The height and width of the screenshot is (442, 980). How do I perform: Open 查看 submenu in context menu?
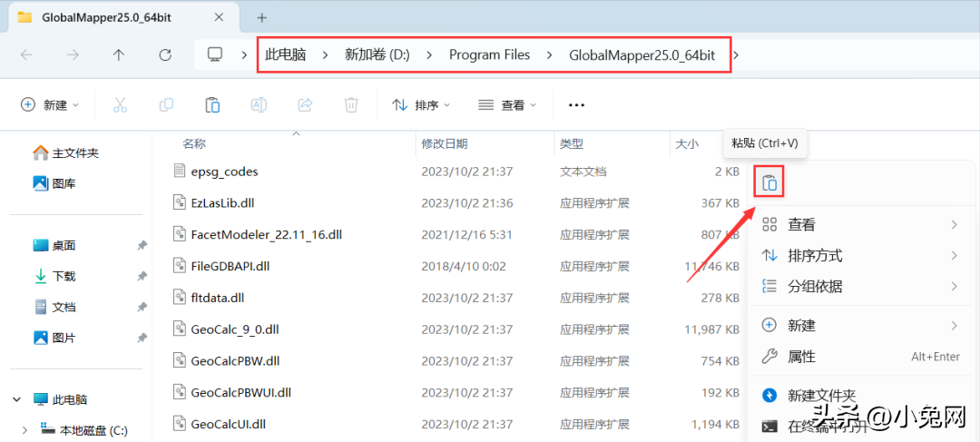click(860, 224)
